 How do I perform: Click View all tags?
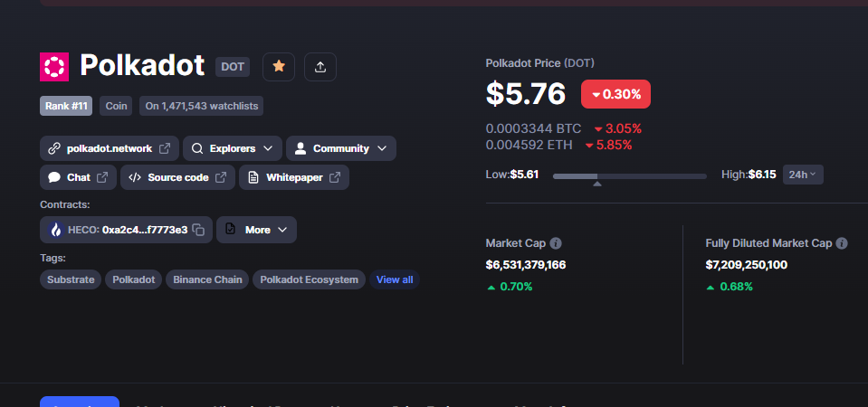[x=395, y=279]
